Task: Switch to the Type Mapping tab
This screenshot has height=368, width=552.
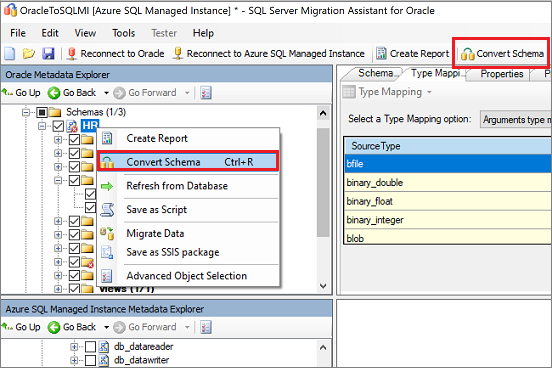Action: tap(436, 73)
